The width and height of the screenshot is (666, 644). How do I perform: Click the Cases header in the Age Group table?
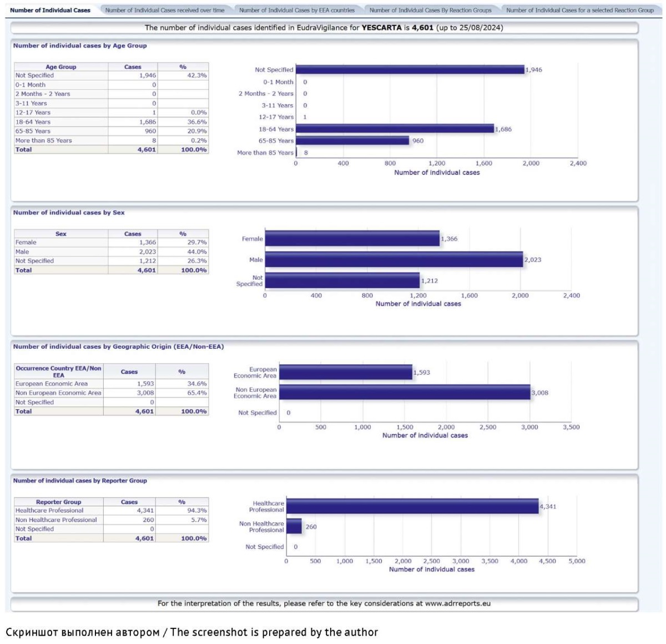[x=133, y=67]
